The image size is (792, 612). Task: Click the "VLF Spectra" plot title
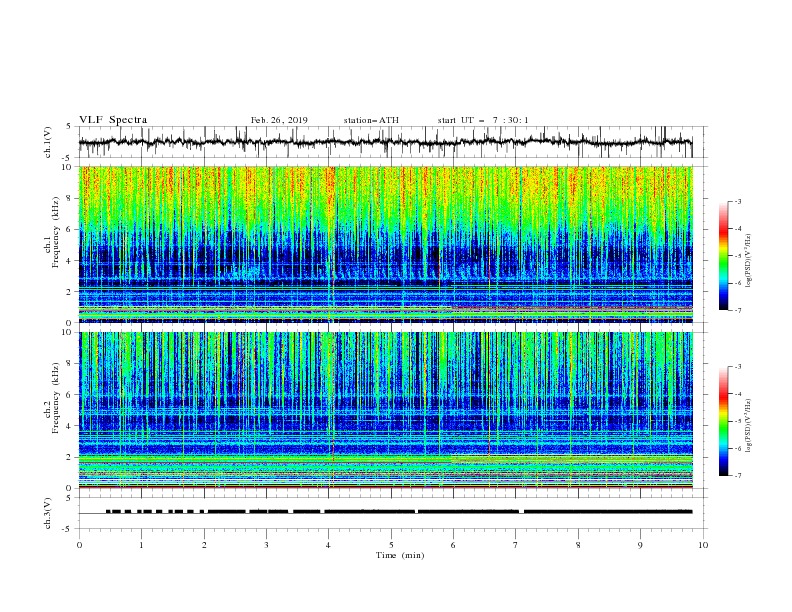tap(113, 120)
